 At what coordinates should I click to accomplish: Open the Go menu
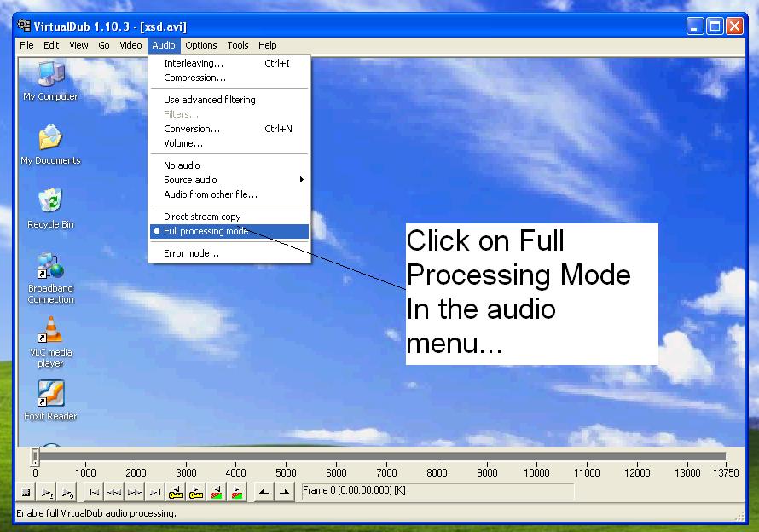(x=103, y=45)
